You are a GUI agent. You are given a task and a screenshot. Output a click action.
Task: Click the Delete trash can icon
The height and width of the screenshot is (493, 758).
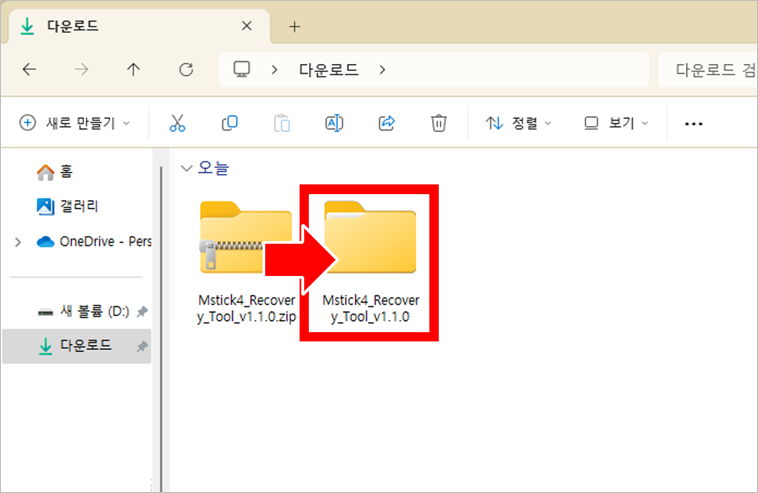tap(438, 123)
